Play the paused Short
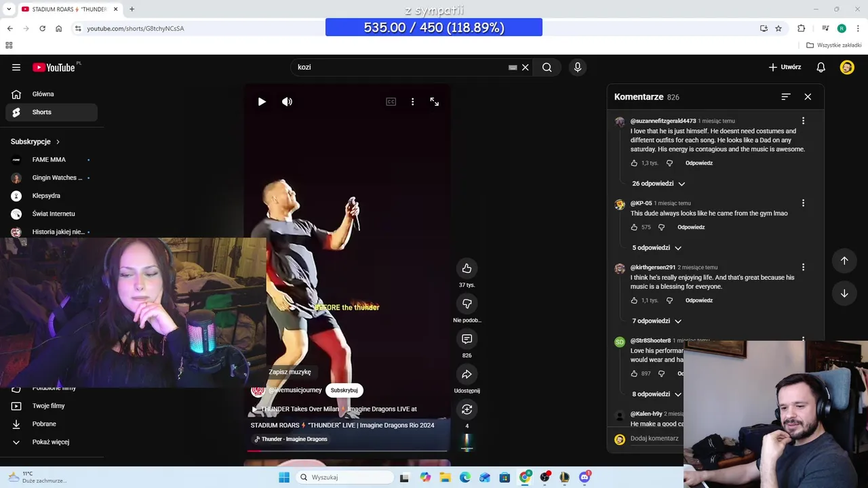The width and height of the screenshot is (868, 488). coord(262,102)
